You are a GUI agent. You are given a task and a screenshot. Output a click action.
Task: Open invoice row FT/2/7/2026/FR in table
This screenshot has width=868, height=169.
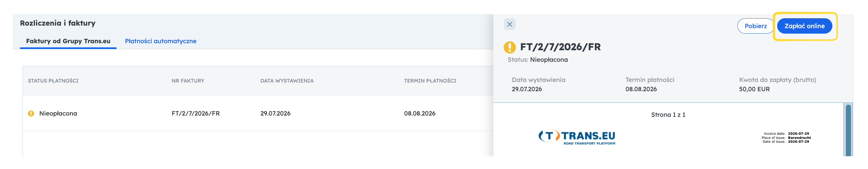[x=258, y=114]
